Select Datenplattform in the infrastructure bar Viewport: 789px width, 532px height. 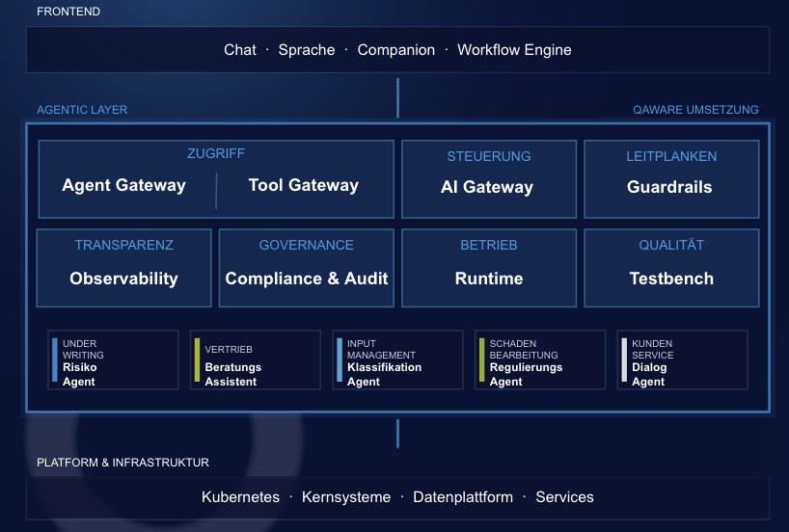pyautogui.click(x=463, y=496)
